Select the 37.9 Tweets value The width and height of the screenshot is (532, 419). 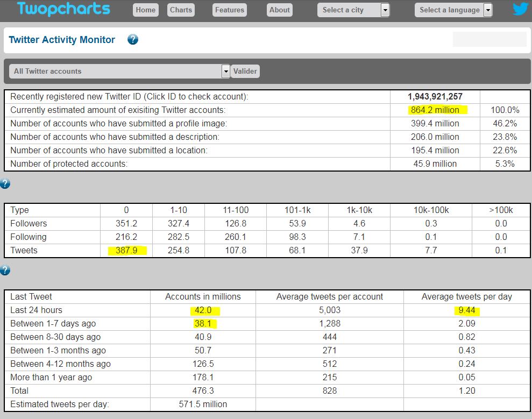tap(359, 251)
